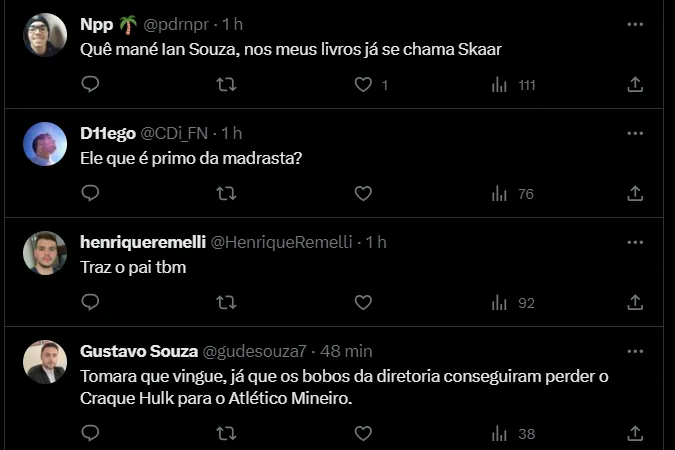The image size is (675, 450).
Task: Open the 48 min timestamp on Gustavo's tweet
Action: click(x=345, y=351)
